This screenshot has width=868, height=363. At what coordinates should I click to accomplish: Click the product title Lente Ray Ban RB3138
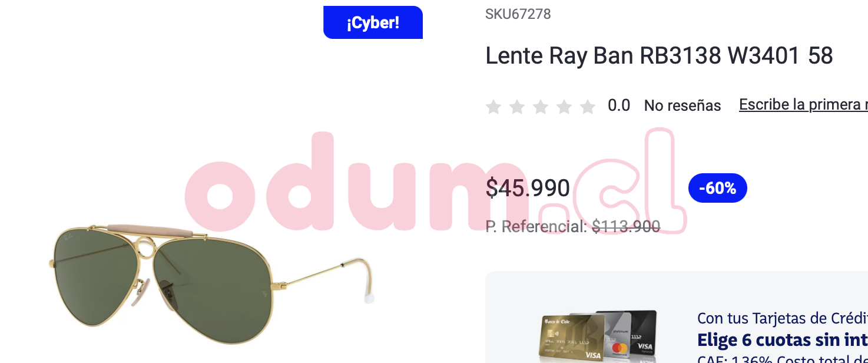(659, 56)
